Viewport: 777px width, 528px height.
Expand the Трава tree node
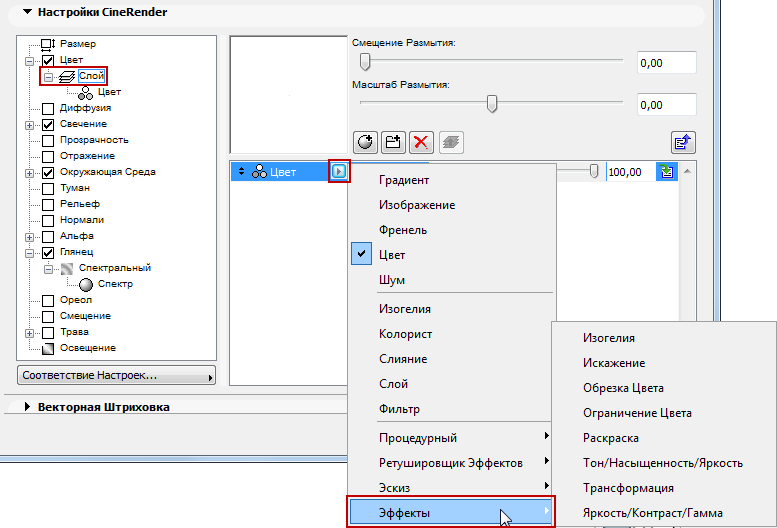[30, 333]
